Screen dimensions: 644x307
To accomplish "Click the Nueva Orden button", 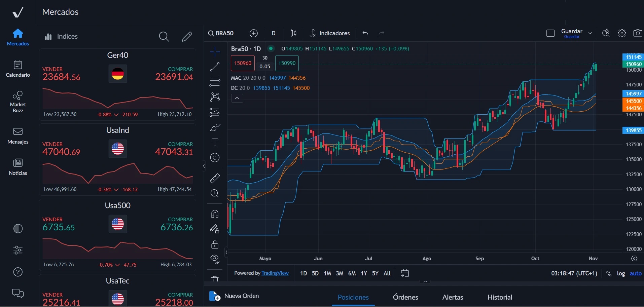I will tap(241, 296).
